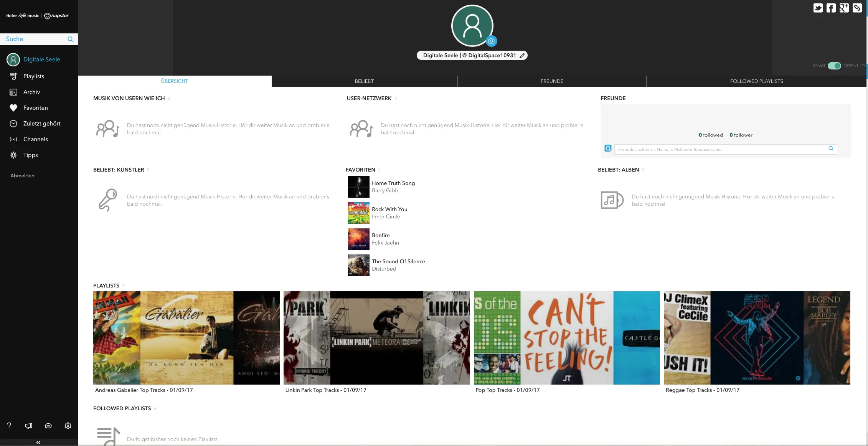Click the Freunde suchen input field

[x=721, y=149]
